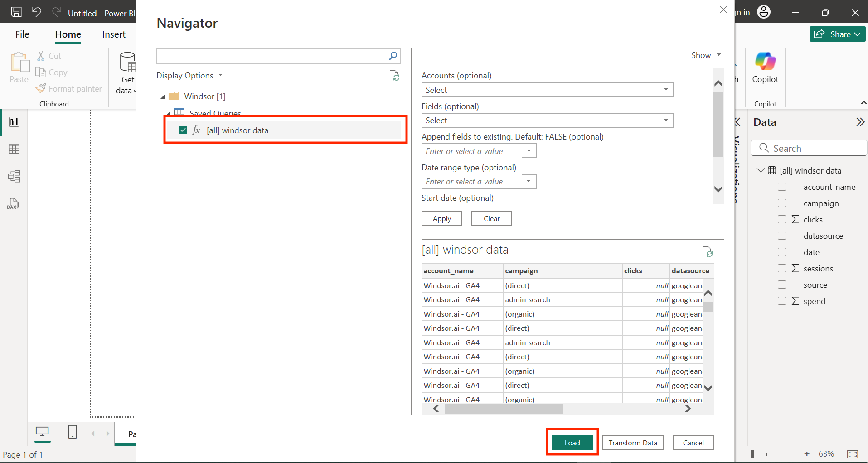Open the Fields Select dropdown
Screen dimensions: 868x463
548,121
